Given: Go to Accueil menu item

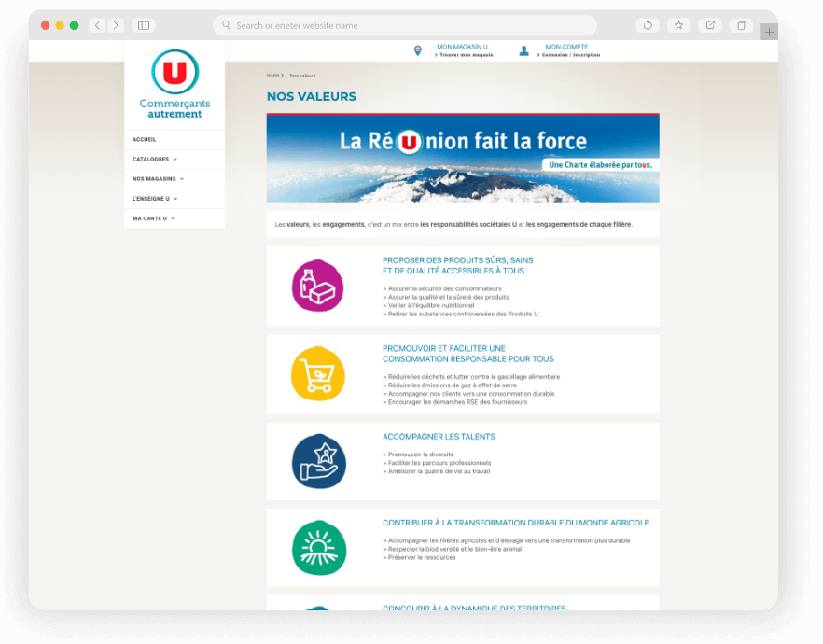Looking at the screenshot, I should pyautogui.click(x=145, y=140).
